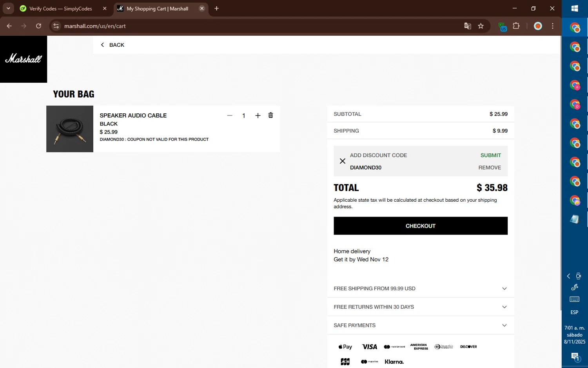Click the TOTAL amount $ 35.98
Image resolution: width=588 pixels, height=368 pixels.
coord(492,188)
